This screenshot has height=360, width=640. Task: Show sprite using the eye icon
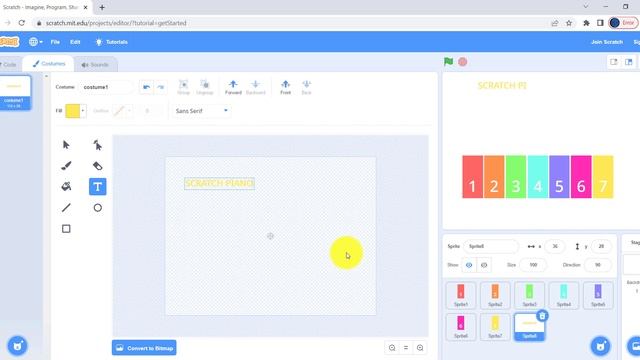469,265
